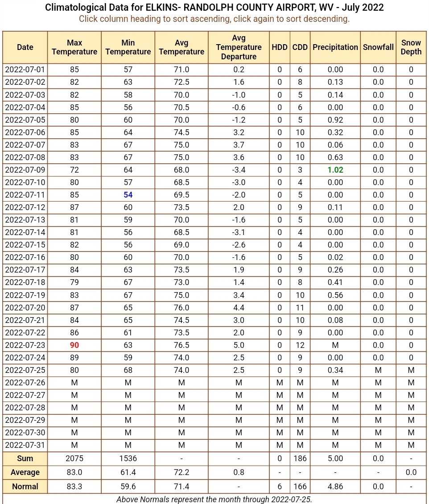Click CDD sum value 186
This screenshot has width=429, height=504.
pyautogui.click(x=300, y=459)
